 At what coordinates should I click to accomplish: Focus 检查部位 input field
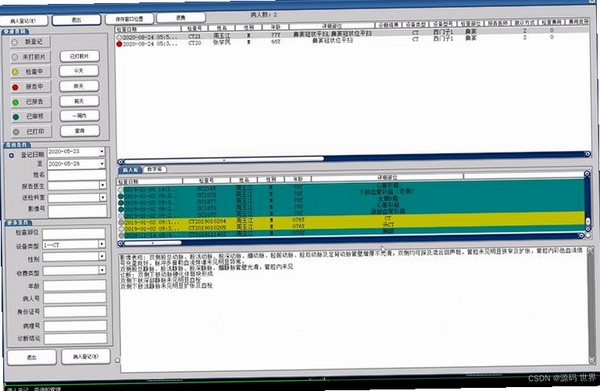tap(73, 233)
